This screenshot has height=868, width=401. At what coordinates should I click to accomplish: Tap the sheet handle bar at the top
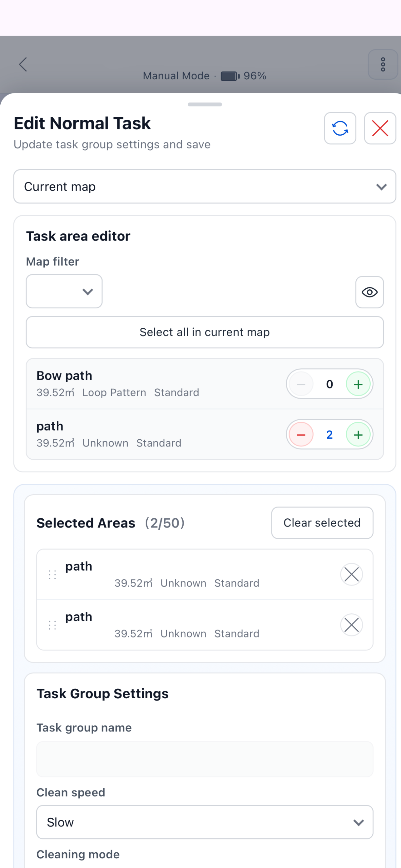[x=205, y=104]
